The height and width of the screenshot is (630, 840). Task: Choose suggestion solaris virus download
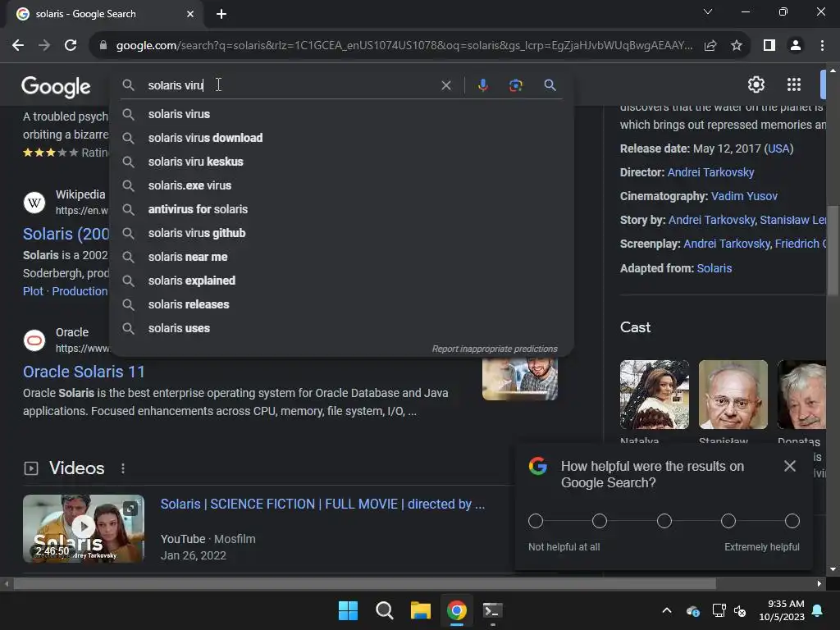pos(341,138)
